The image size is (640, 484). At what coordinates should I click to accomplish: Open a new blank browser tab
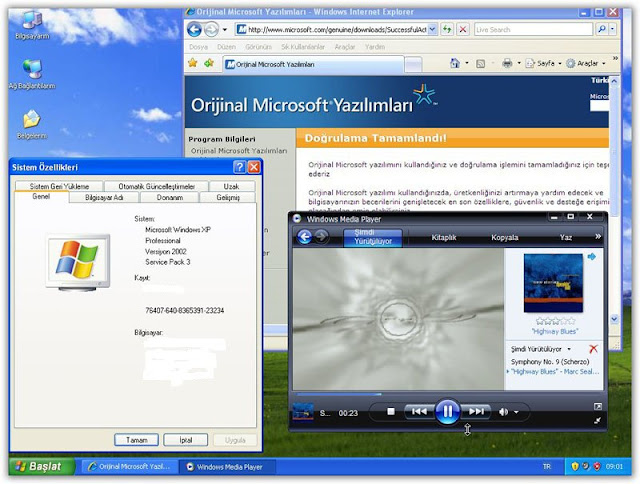point(413,64)
